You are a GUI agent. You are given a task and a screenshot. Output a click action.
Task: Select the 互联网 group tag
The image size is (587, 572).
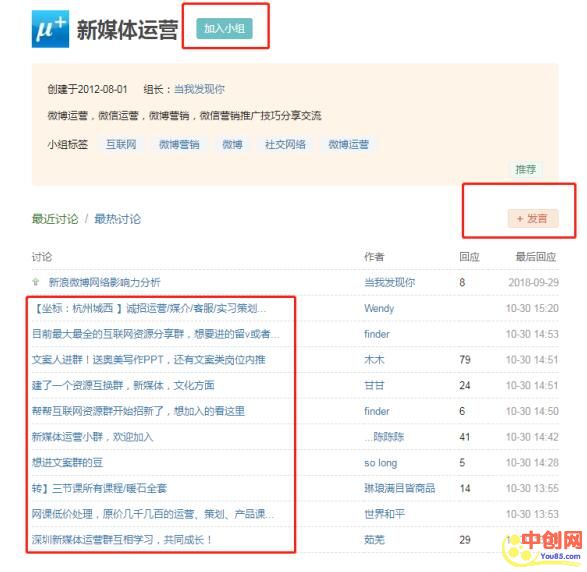121,144
